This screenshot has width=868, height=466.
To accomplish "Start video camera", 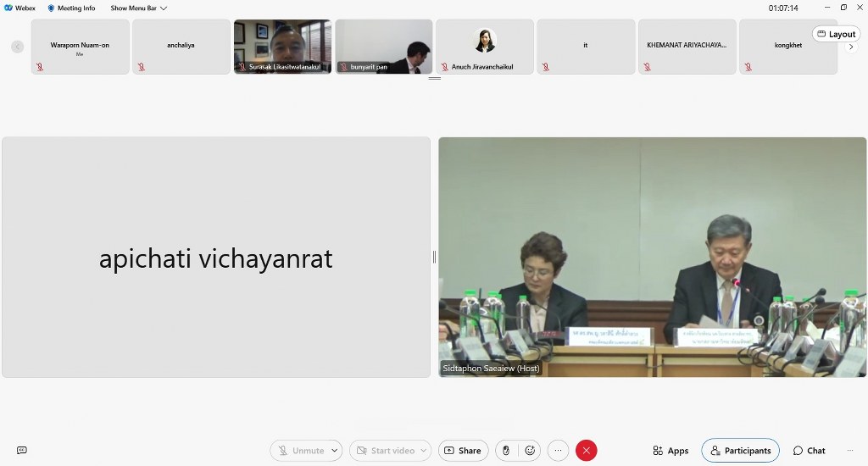I will [383, 451].
